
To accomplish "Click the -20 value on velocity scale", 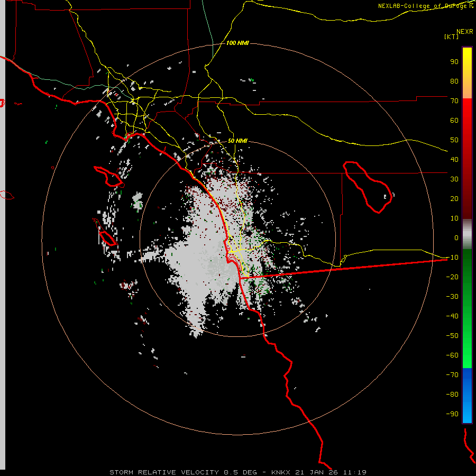I will point(452,277).
